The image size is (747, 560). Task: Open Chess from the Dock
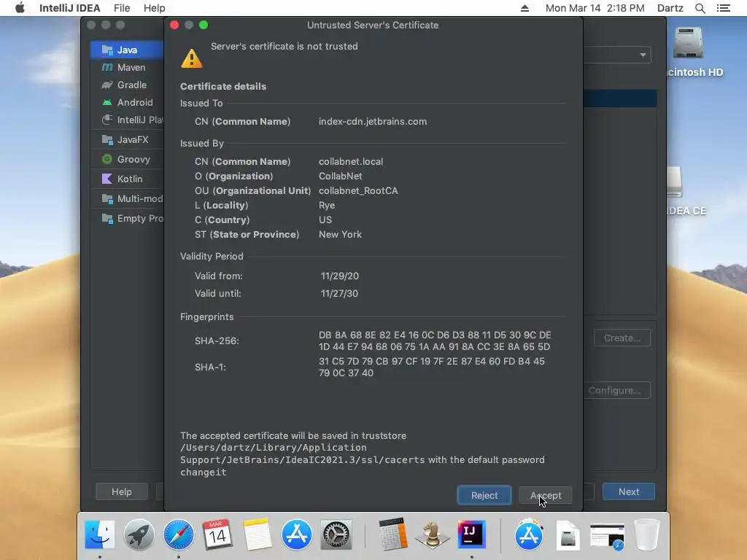pyautogui.click(x=432, y=534)
